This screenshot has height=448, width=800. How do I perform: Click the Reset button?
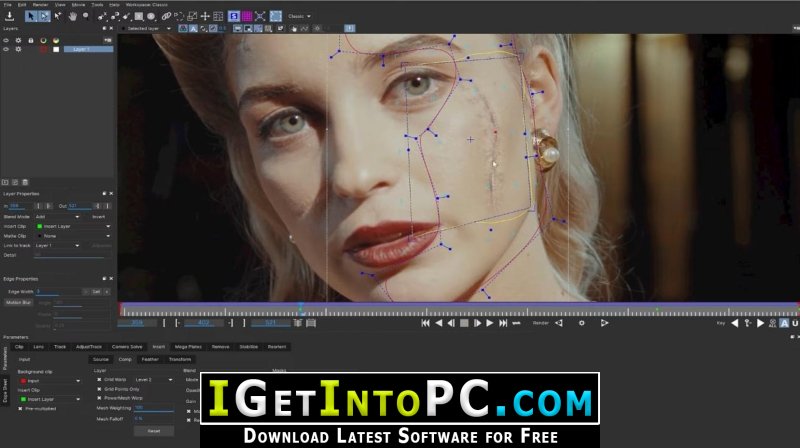click(154, 431)
